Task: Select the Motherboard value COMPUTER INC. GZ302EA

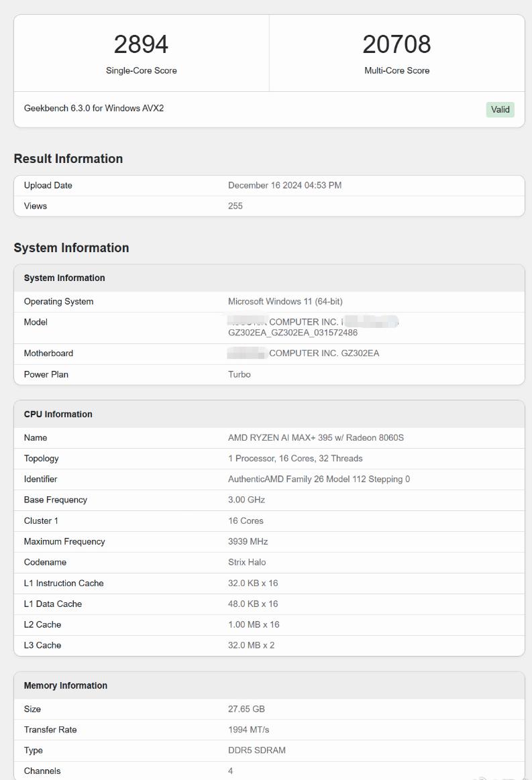Action: (x=324, y=353)
